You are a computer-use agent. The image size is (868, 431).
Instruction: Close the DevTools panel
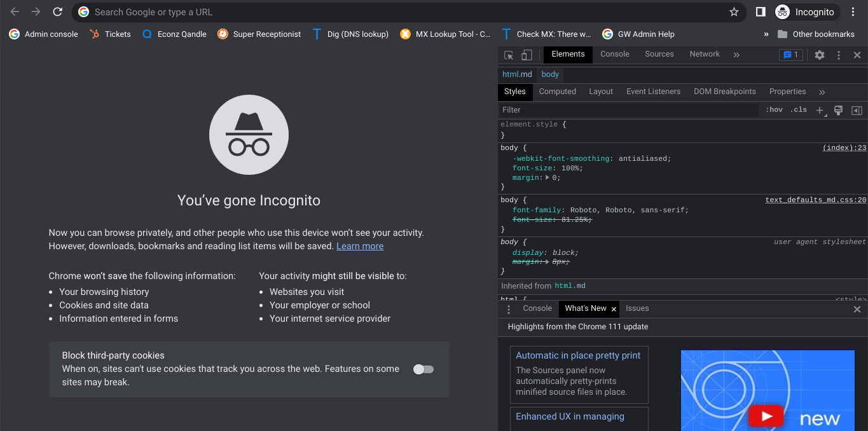tap(857, 55)
